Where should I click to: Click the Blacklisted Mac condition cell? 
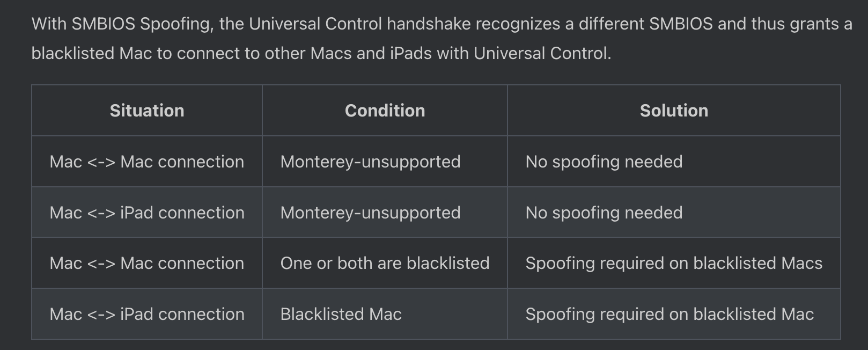(341, 314)
